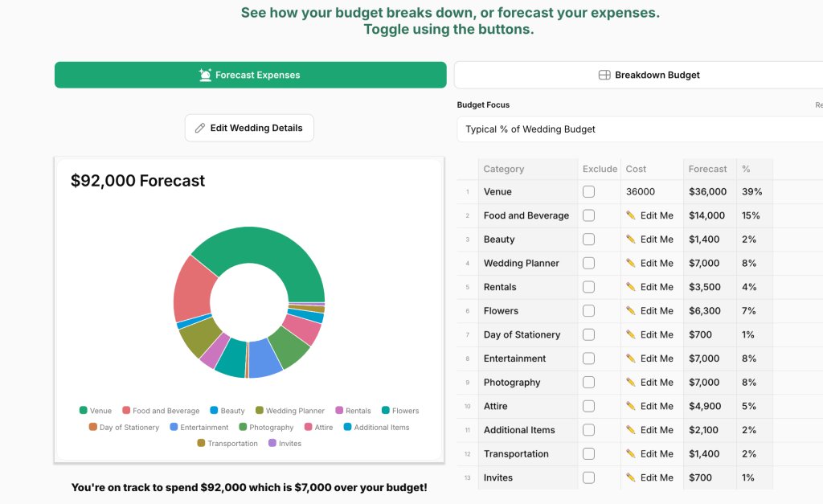Image resolution: width=823 pixels, height=504 pixels.
Task: Click the Venue green legend swatch
Action: (83, 411)
